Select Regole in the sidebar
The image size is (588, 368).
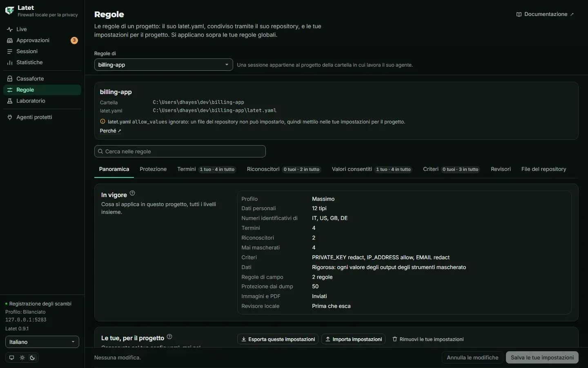coord(42,90)
